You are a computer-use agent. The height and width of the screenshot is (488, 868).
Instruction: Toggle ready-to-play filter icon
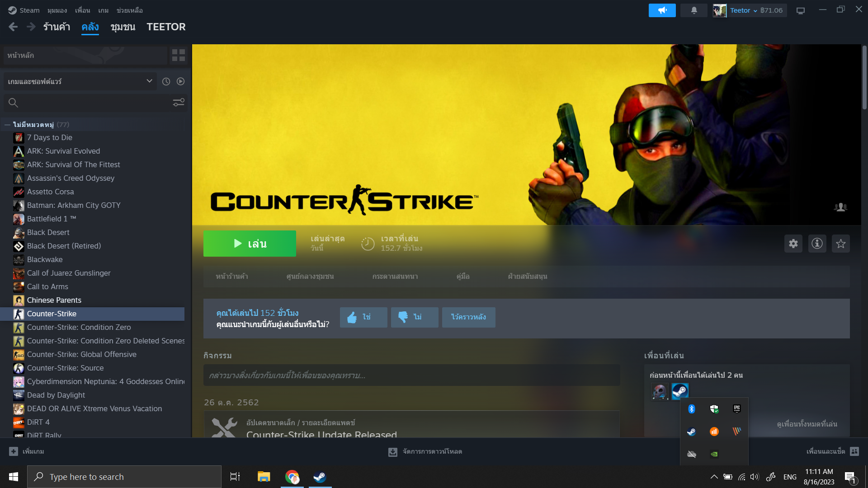[180, 81]
